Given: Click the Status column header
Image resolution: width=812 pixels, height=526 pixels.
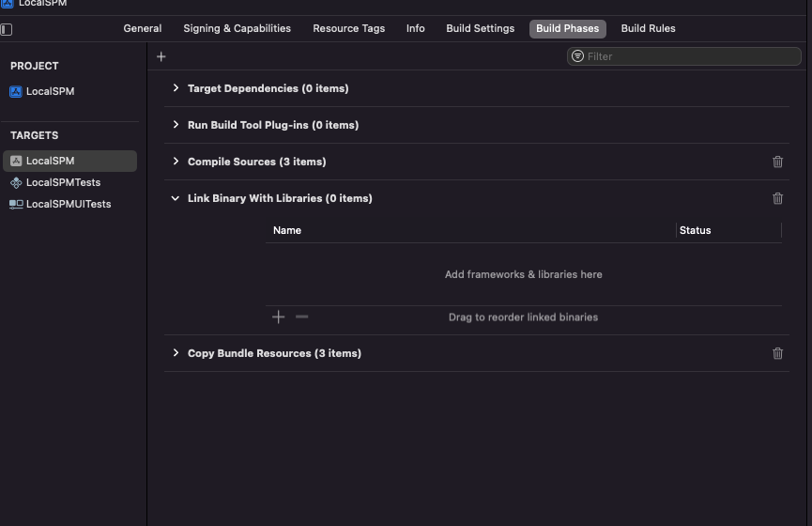Looking at the screenshot, I should pyautogui.click(x=695, y=230).
